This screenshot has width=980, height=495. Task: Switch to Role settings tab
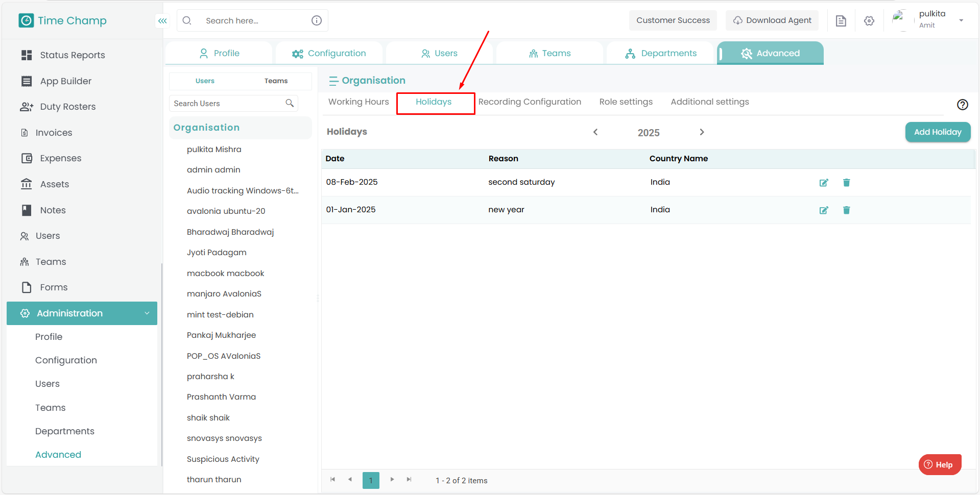626,102
